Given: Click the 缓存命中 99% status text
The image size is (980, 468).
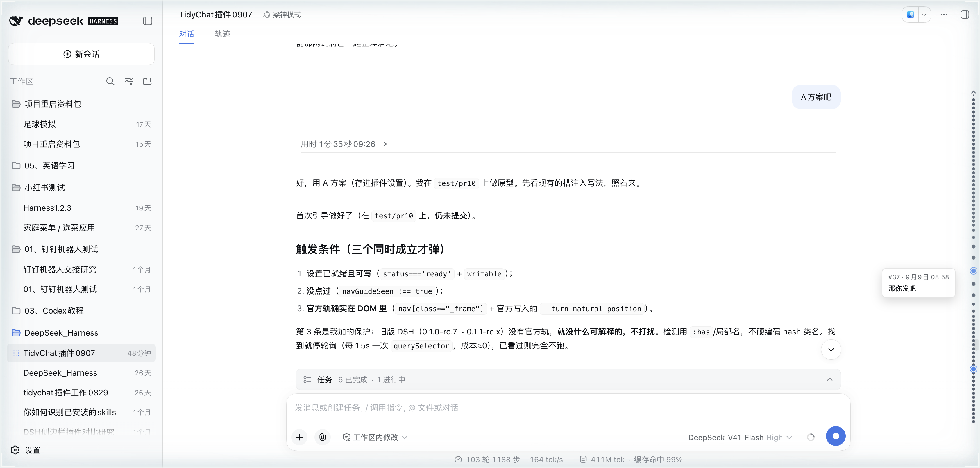Looking at the screenshot, I should click(x=658, y=460).
